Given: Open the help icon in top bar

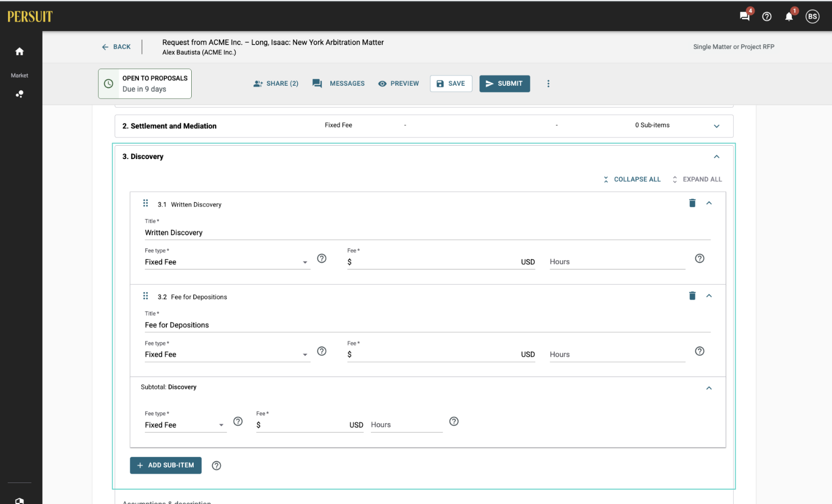Looking at the screenshot, I should (767, 16).
